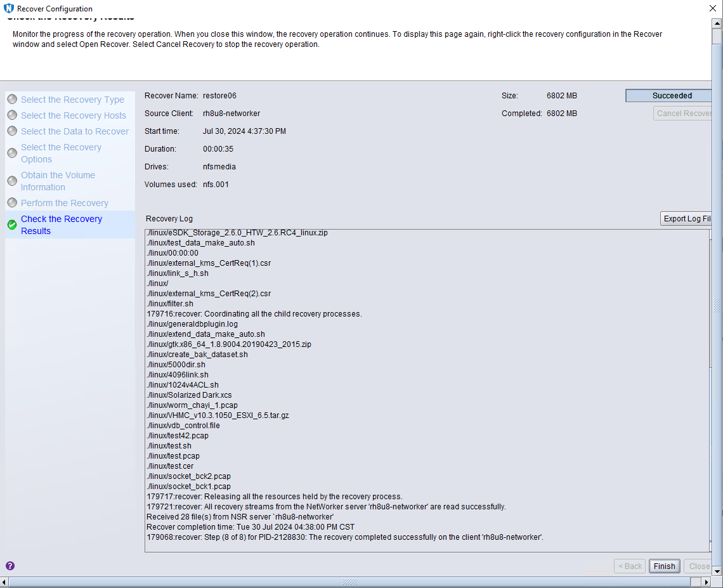The width and height of the screenshot is (723, 588).
Task: Click the step bullet for Select the Recovery Options
Action: [x=13, y=153]
